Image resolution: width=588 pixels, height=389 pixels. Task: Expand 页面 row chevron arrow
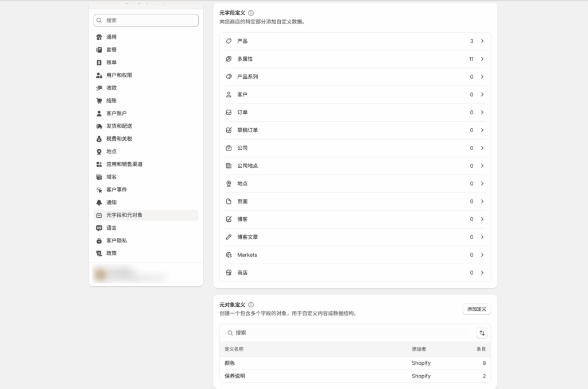coord(482,202)
